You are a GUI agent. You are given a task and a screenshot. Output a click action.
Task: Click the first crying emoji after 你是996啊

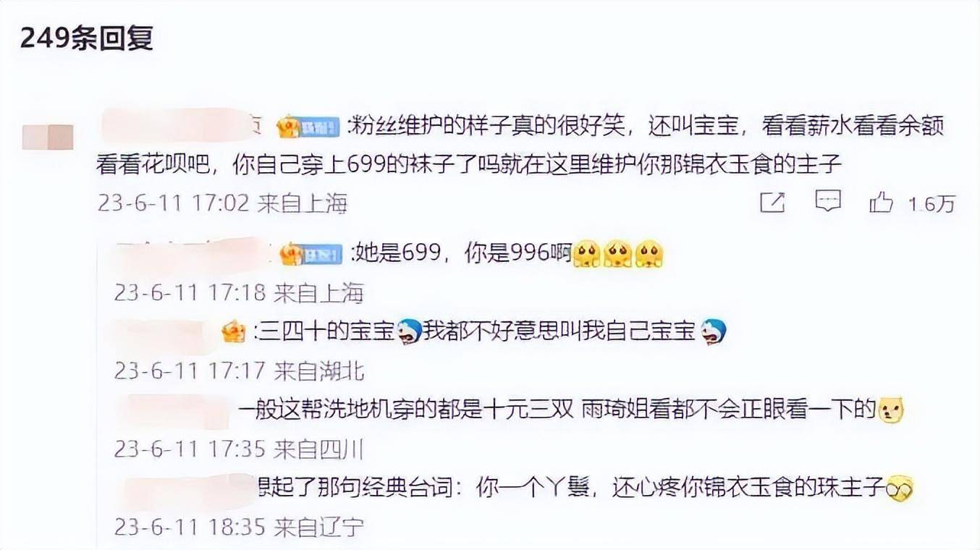[x=587, y=254]
